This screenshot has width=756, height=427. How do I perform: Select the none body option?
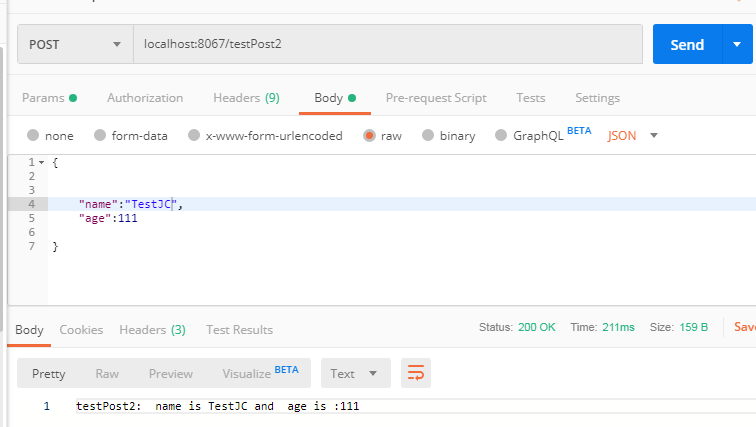50,135
